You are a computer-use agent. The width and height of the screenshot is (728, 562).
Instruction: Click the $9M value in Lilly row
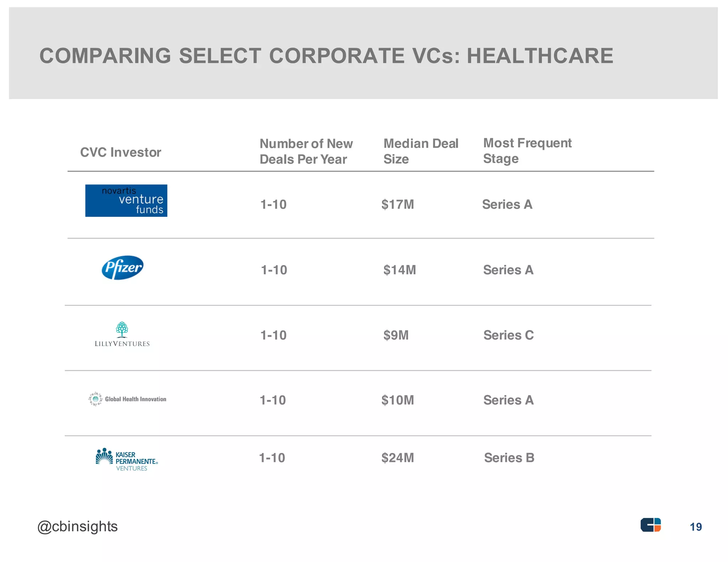pos(396,335)
